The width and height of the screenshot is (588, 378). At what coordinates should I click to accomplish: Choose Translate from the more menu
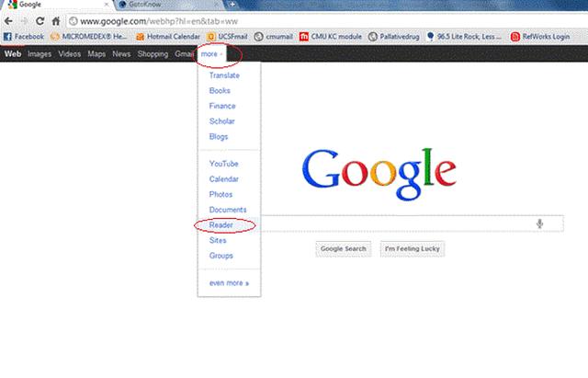(x=224, y=75)
